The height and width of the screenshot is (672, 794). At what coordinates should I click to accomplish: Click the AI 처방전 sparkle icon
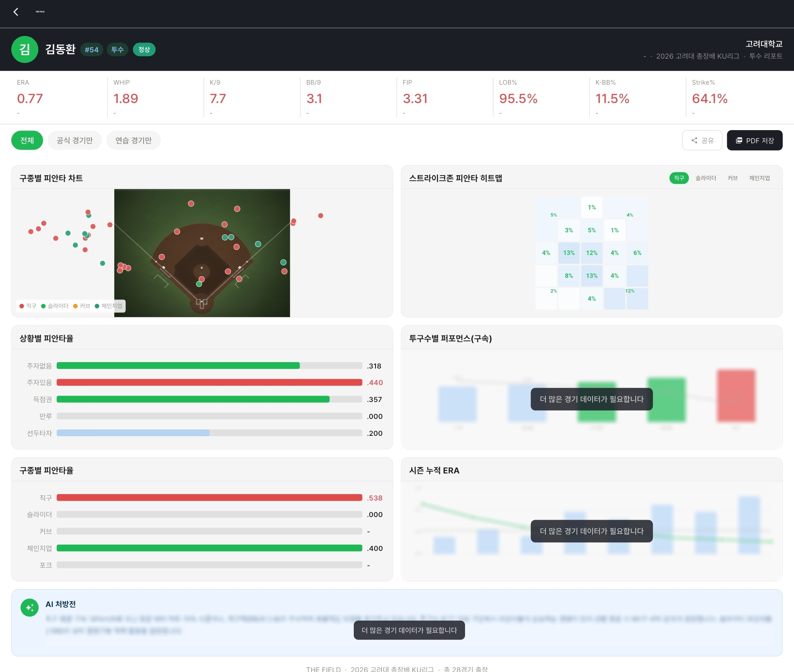30,607
